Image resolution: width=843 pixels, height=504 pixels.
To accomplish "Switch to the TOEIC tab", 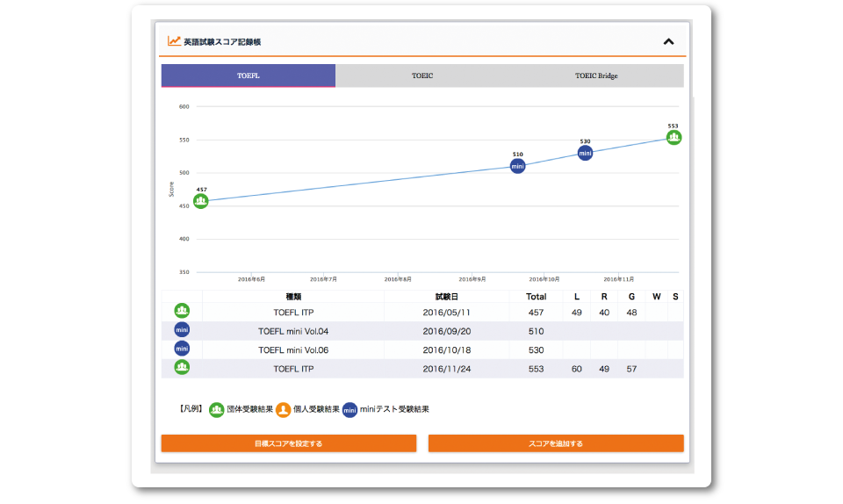I will (x=422, y=76).
